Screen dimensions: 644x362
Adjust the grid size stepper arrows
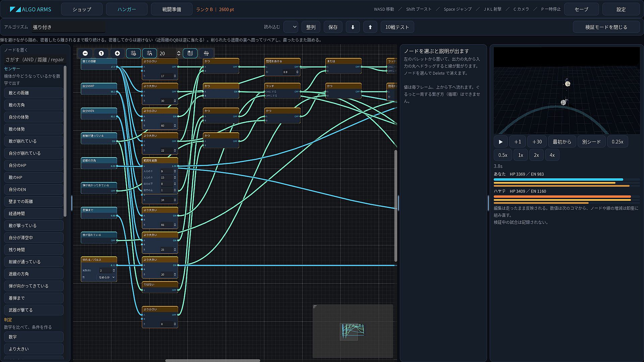pos(178,53)
